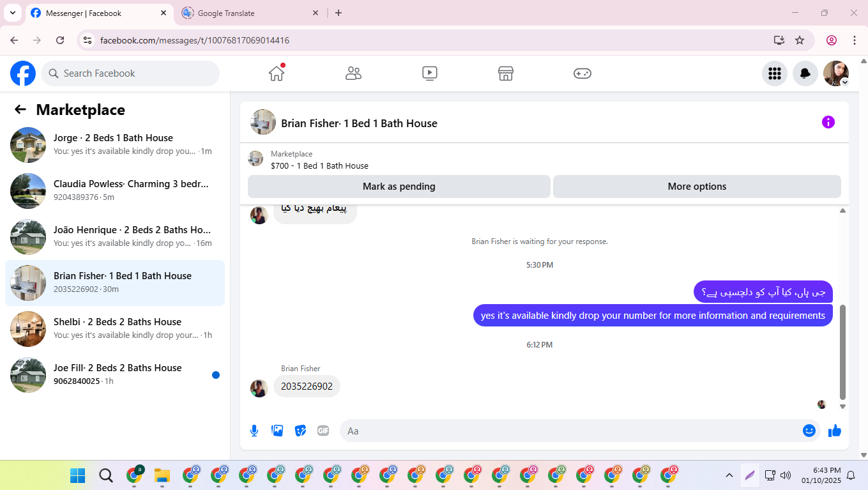Click the install app icon in address bar
The height and width of the screenshot is (490, 868).
pos(779,40)
